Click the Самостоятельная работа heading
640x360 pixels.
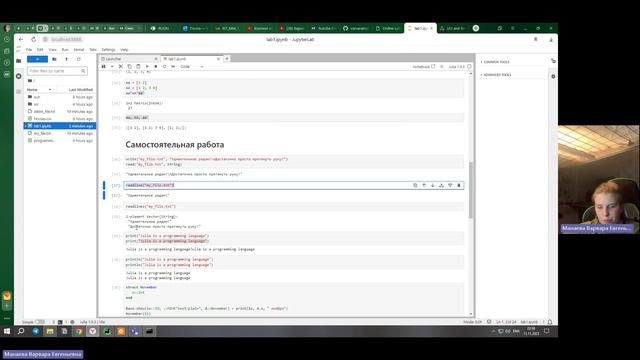click(x=175, y=145)
